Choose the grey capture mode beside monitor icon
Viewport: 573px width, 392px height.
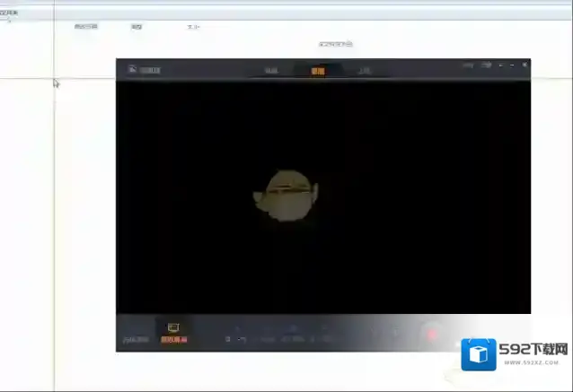click(x=136, y=339)
